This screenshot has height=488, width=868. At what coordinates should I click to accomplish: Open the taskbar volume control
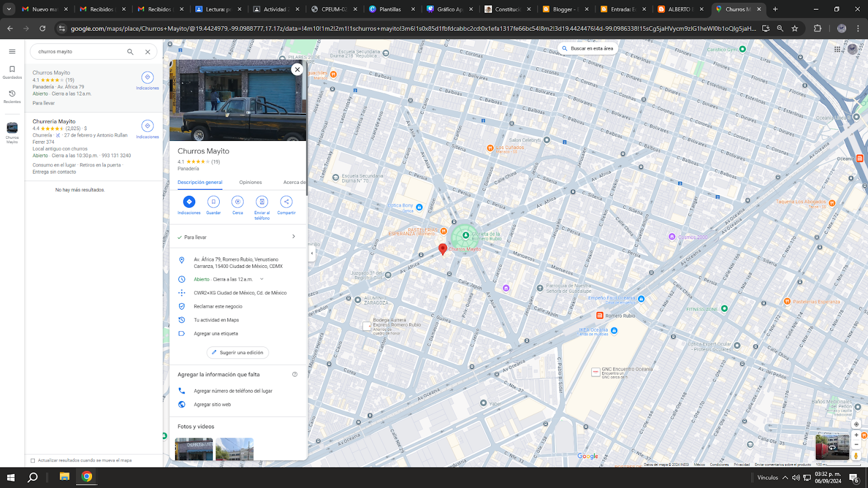pyautogui.click(x=796, y=478)
